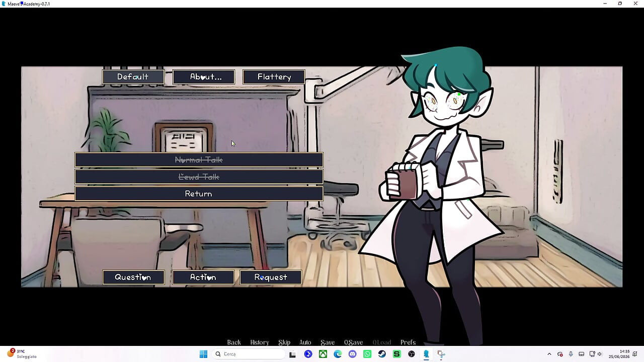This screenshot has width=644, height=362.
Task: Open the Save screen from quick menu
Action: click(x=328, y=342)
